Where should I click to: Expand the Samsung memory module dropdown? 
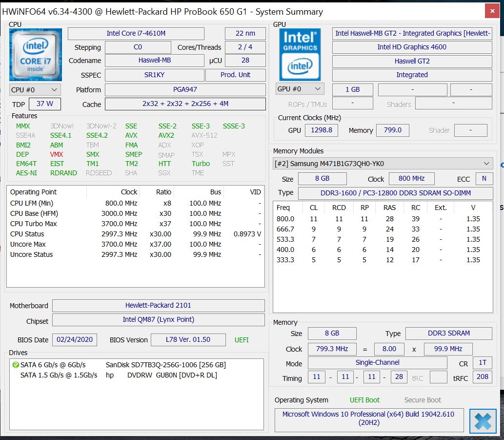point(383,164)
